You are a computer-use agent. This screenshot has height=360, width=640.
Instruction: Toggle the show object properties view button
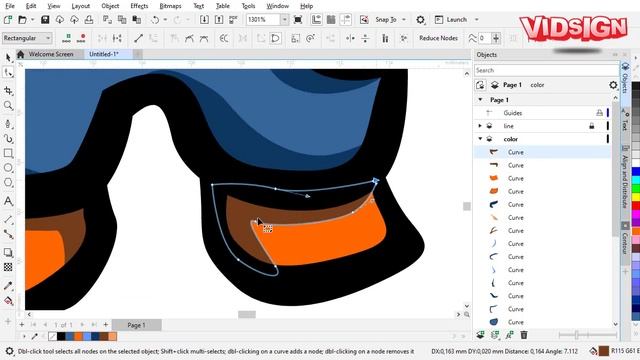pos(480,85)
